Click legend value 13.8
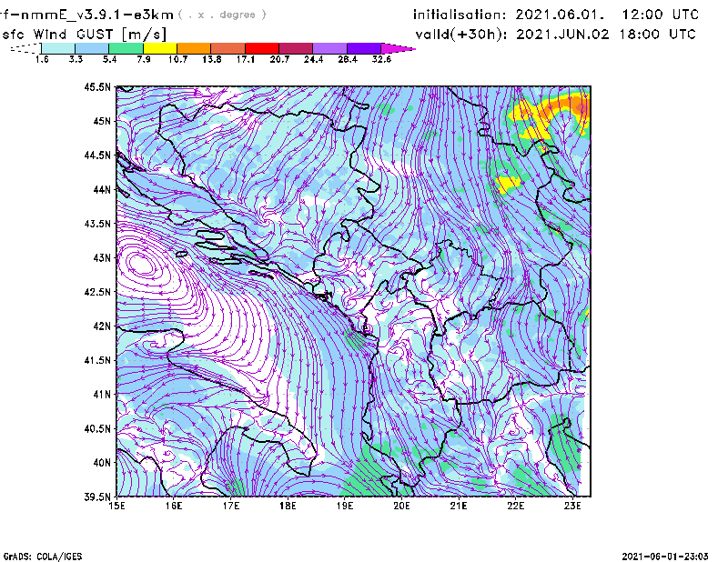Screen dimensions: 728x562 (212, 59)
